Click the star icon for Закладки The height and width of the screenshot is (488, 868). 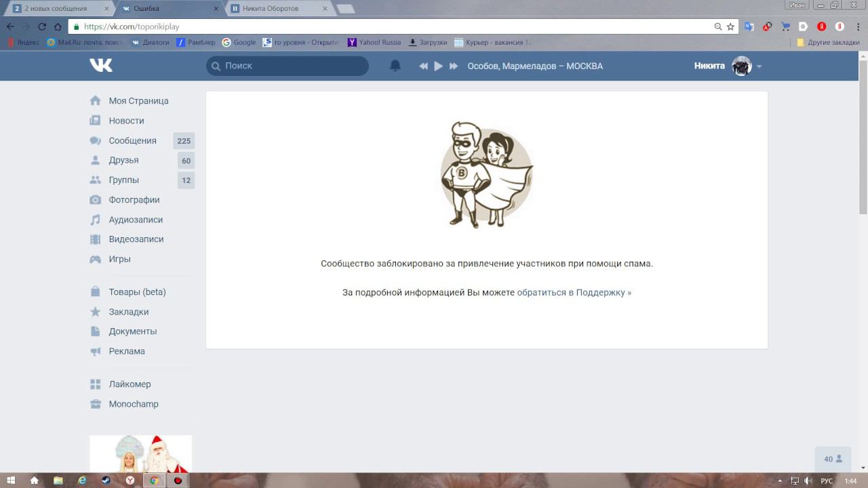[96, 312]
